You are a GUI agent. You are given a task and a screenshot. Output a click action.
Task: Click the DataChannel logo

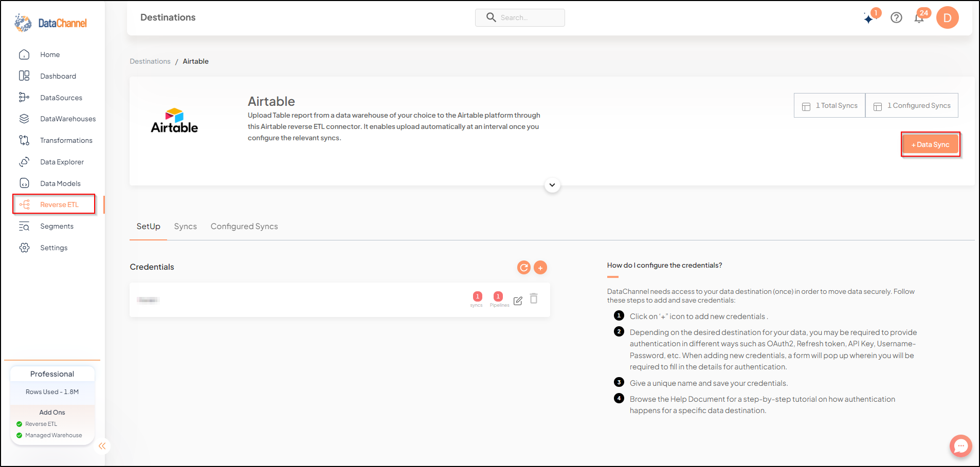50,23
